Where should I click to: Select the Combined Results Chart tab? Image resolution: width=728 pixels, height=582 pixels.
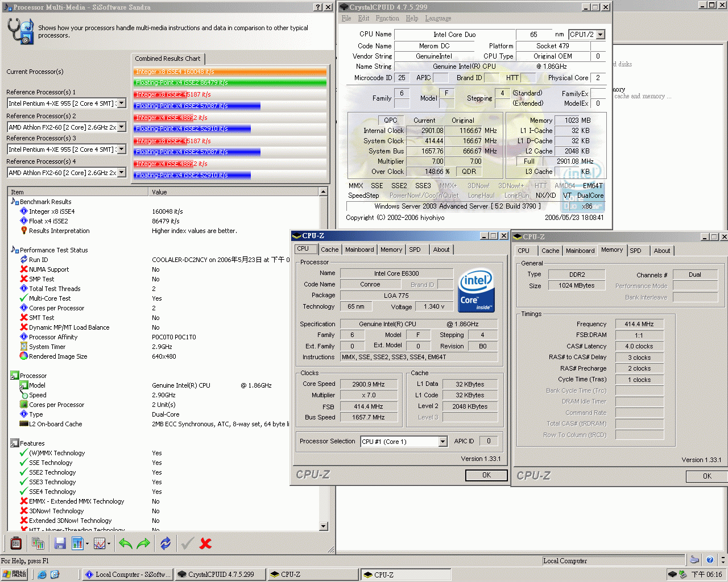point(168,59)
